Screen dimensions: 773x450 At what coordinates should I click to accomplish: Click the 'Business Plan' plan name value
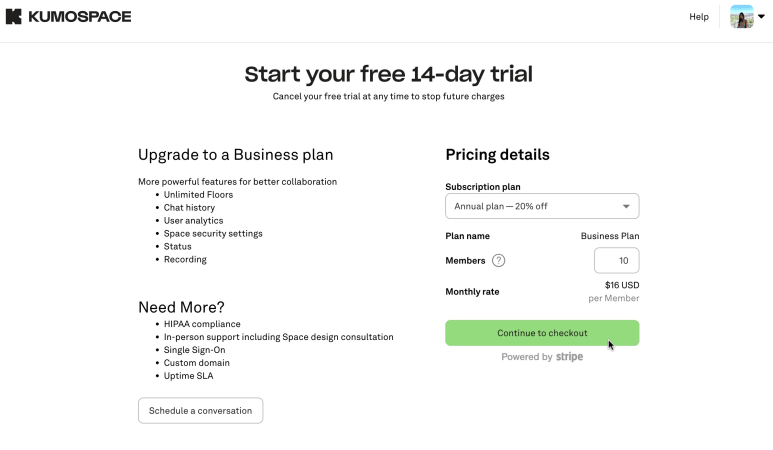click(x=610, y=236)
